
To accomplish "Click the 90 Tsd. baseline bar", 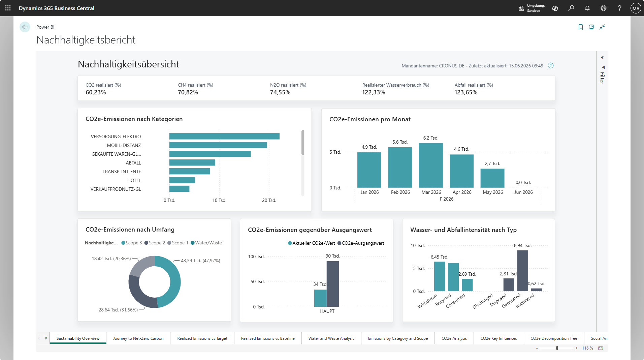I will coord(333,284).
